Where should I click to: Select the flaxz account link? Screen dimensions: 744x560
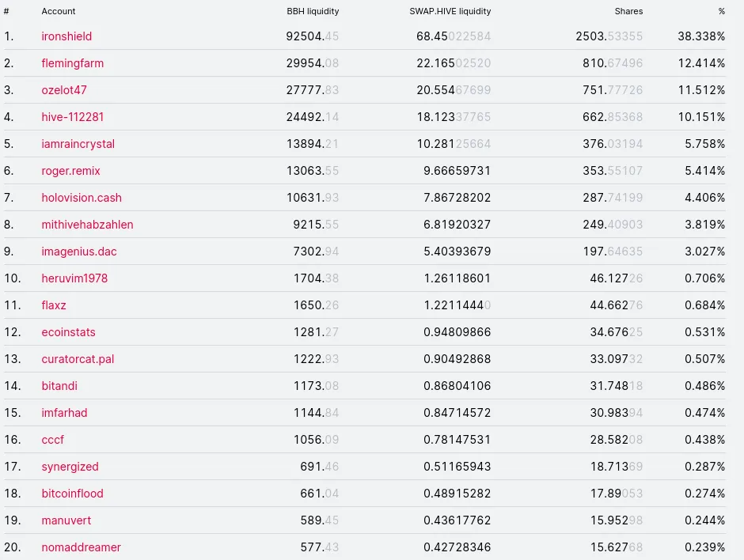(54, 305)
